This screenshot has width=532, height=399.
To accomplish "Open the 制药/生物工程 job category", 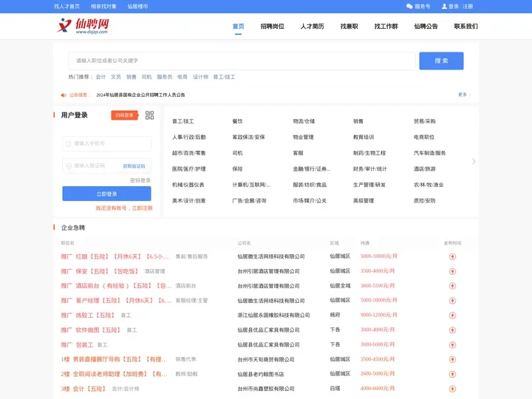I will click(x=369, y=153).
